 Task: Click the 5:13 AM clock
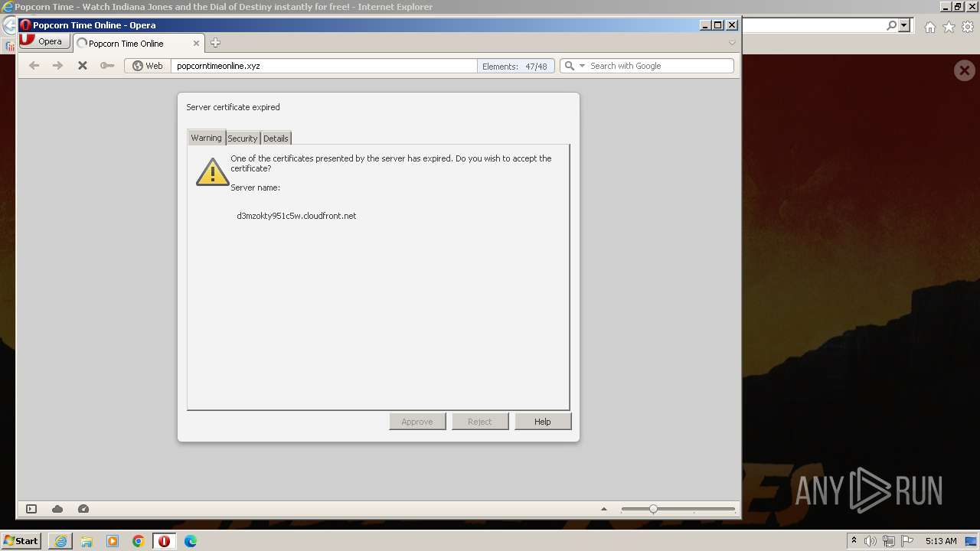[x=941, y=541]
